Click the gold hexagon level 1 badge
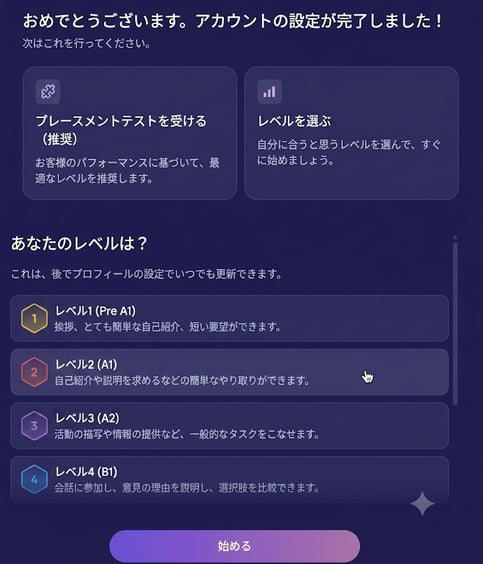483x564 pixels. pyautogui.click(x=34, y=318)
